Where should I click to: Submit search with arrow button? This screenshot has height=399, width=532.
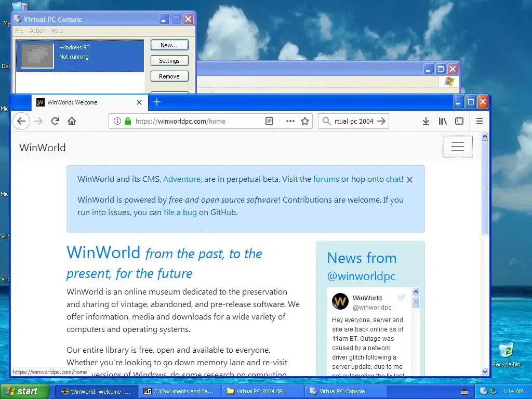tap(381, 121)
